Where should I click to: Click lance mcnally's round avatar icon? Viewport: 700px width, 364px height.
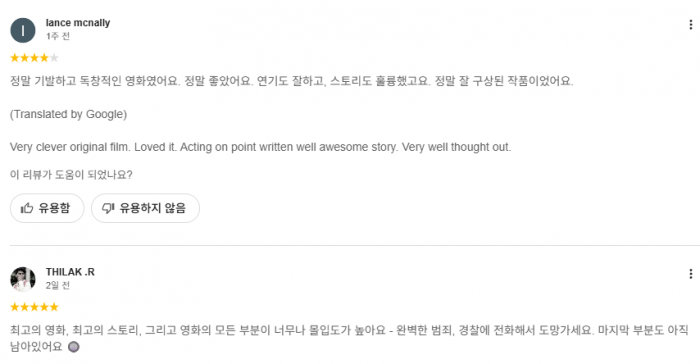click(x=23, y=30)
